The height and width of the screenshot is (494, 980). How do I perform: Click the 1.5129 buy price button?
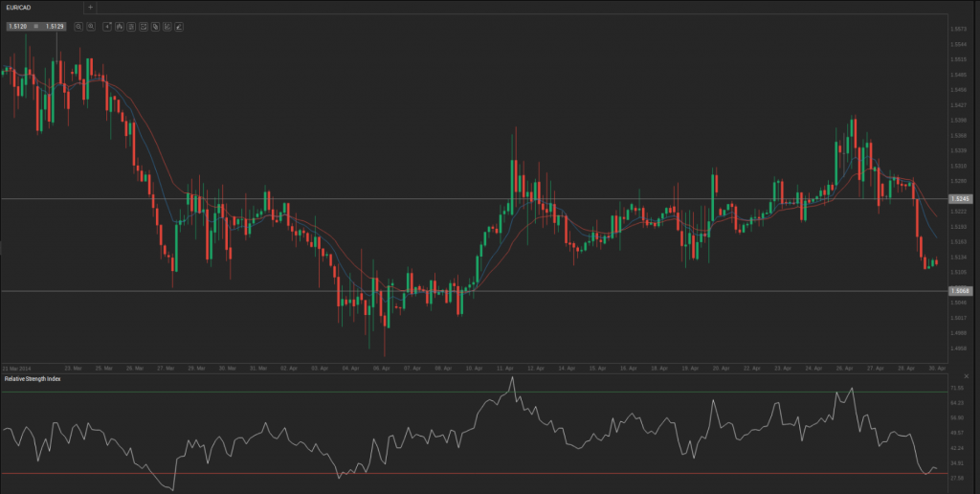pyautogui.click(x=55, y=27)
